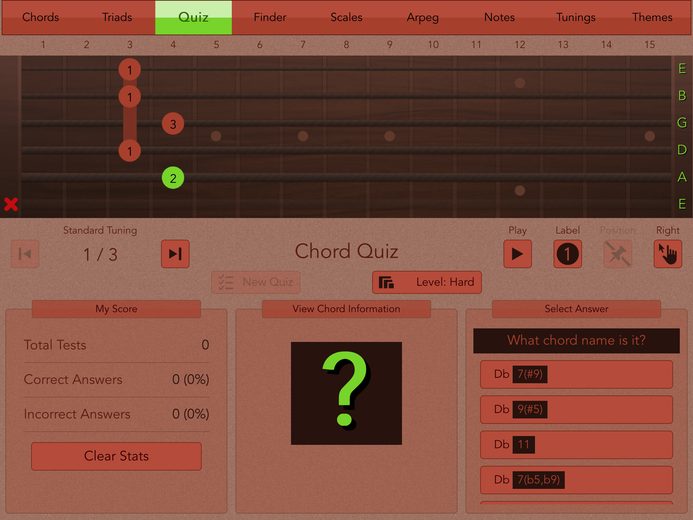
Task: Click the high E string label at top
Action: click(x=682, y=68)
